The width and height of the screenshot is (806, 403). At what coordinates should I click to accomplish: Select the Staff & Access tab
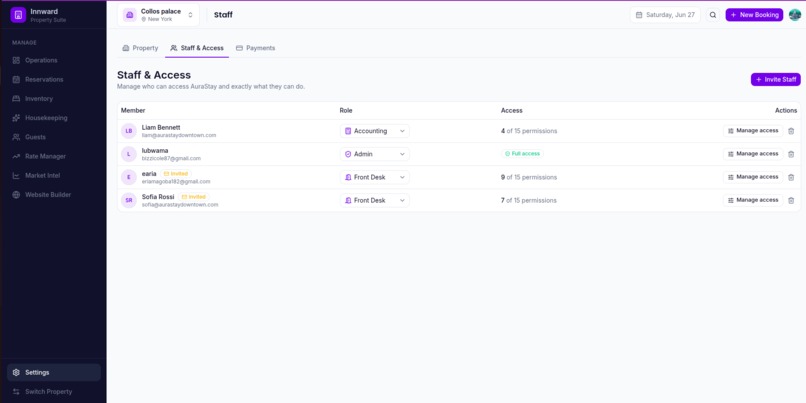197,48
